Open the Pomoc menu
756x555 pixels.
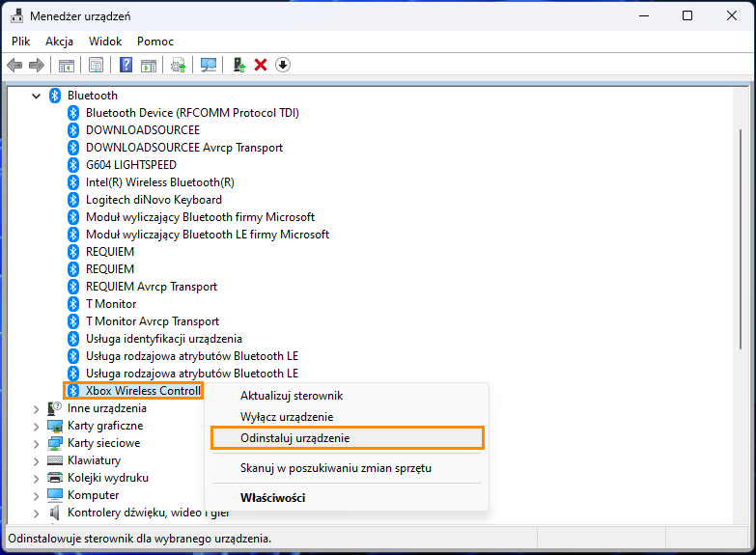[155, 42]
